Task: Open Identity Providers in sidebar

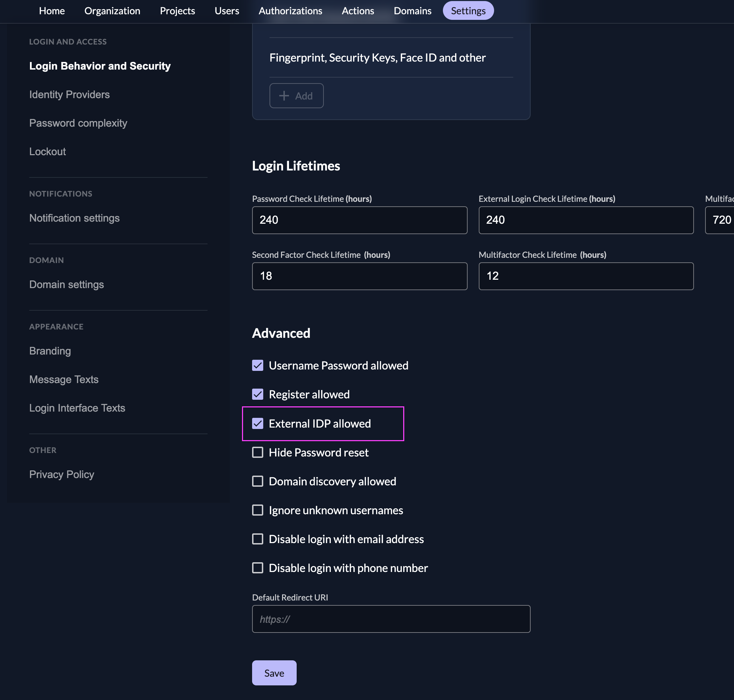Action: click(69, 94)
